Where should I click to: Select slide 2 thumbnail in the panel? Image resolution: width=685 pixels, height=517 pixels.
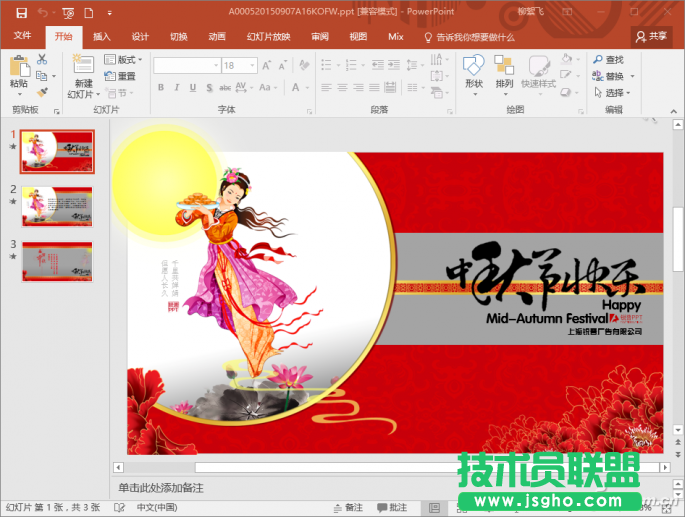(x=58, y=205)
